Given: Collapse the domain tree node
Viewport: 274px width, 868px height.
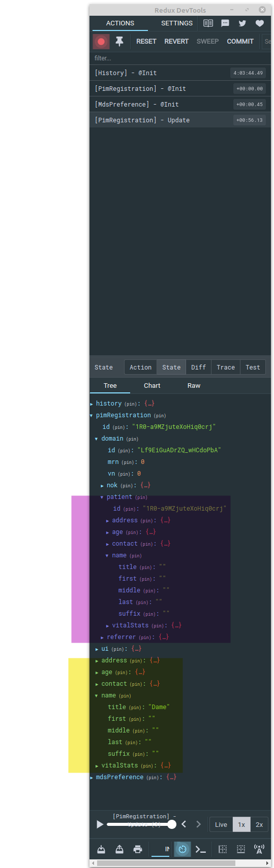Looking at the screenshot, I should click(97, 439).
